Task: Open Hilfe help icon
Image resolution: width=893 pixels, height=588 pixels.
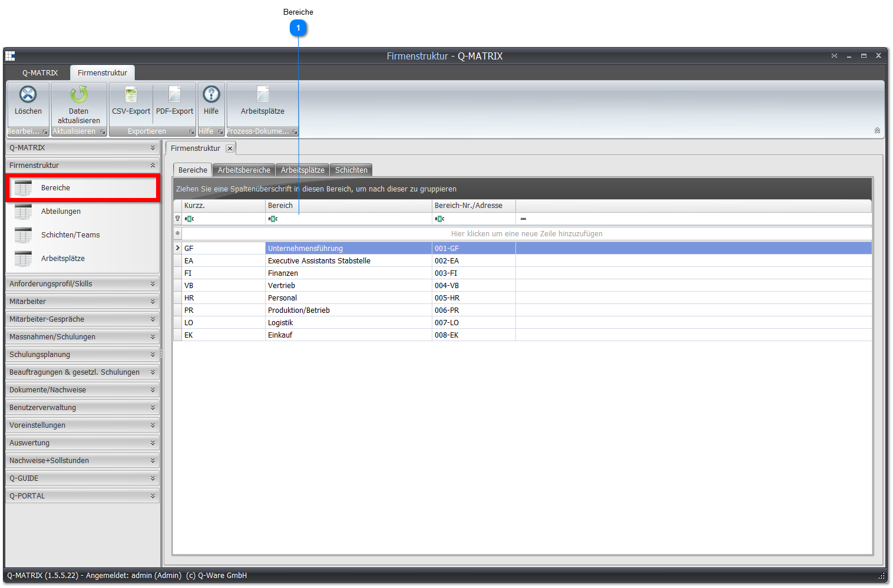Action: [211, 94]
